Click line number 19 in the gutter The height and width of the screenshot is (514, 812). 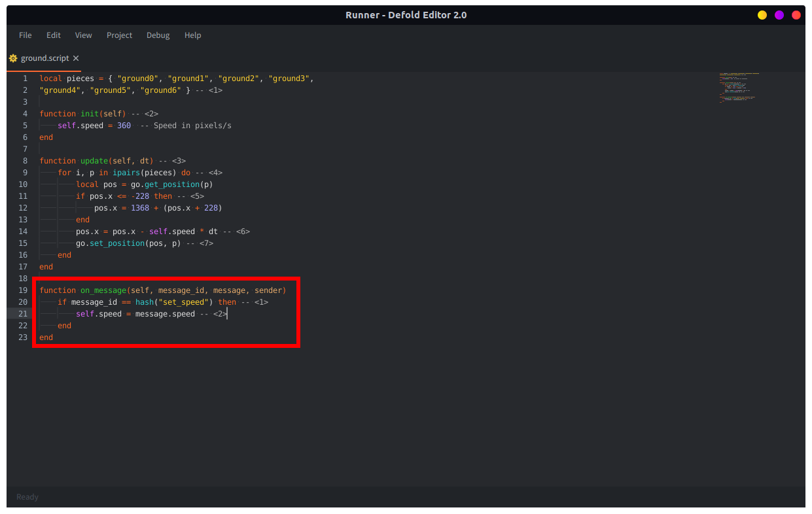tap(23, 290)
